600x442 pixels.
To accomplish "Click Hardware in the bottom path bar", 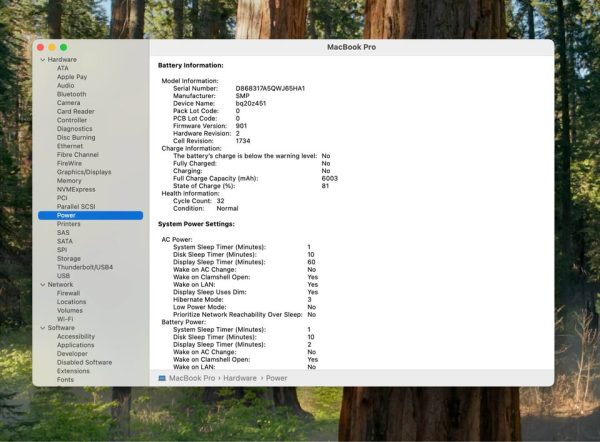I will point(240,378).
